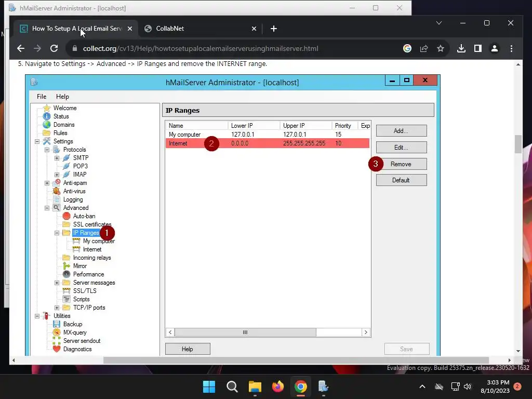Expand the Server messages tree node
This screenshot has width=532, height=399.
[x=57, y=283]
